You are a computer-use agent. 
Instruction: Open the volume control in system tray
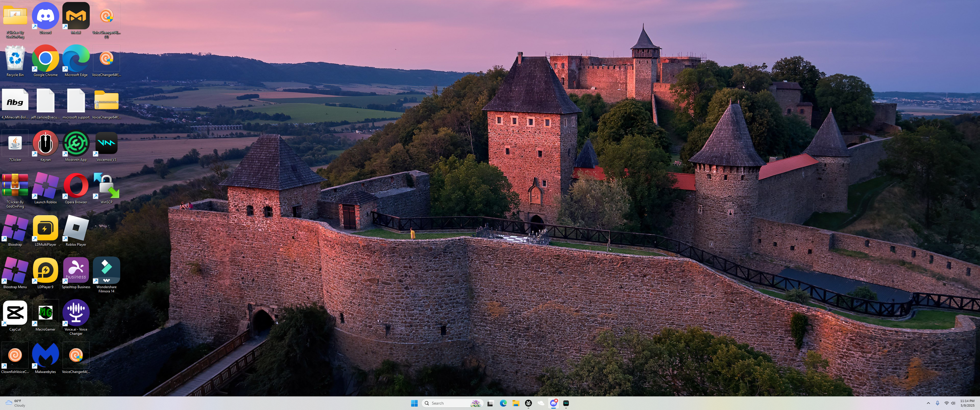tap(954, 403)
